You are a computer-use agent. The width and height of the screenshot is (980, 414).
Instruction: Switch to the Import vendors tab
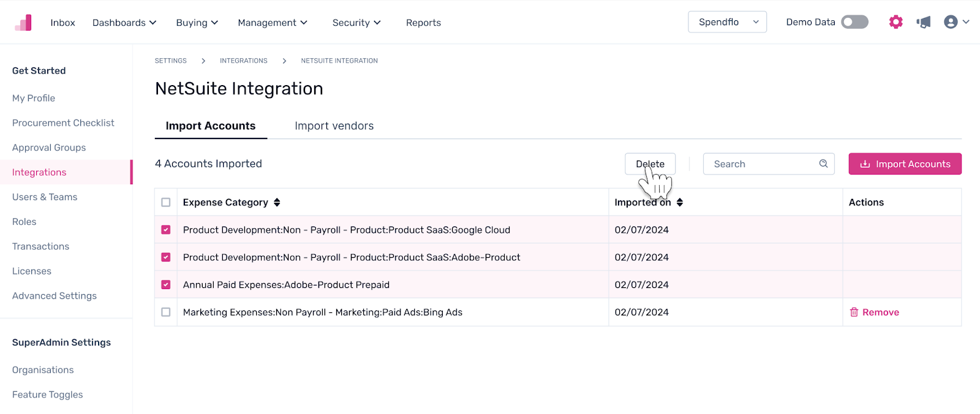334,126
